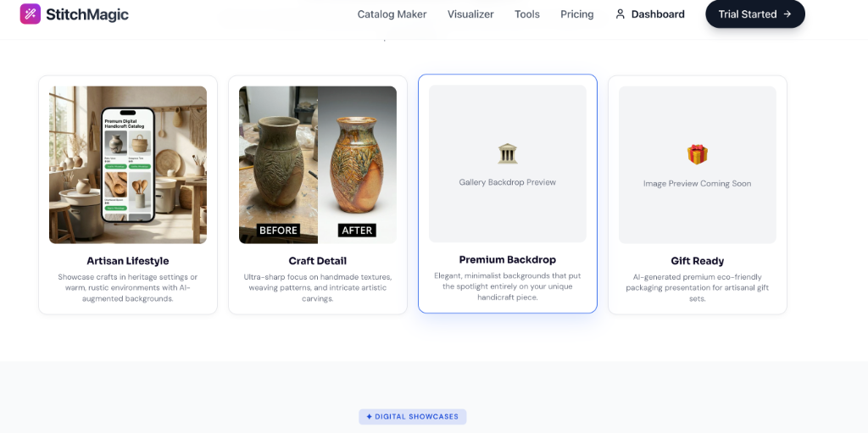Navigate to Pricing
868x433 pixels.
pos(576,14)
